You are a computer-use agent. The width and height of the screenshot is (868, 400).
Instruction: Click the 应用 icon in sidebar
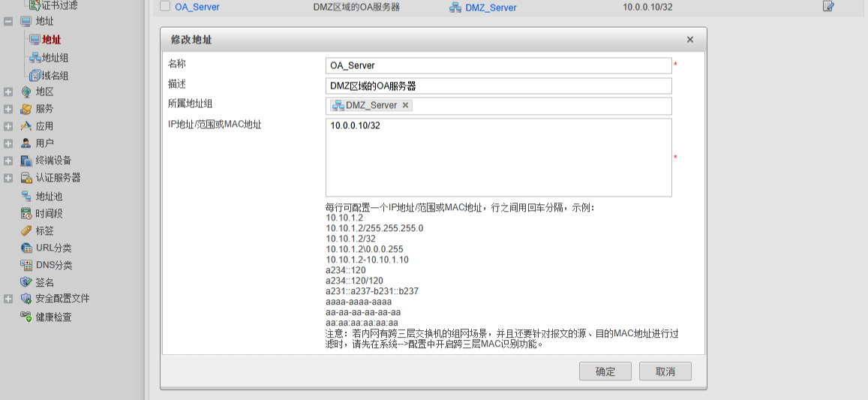(26, 126)
